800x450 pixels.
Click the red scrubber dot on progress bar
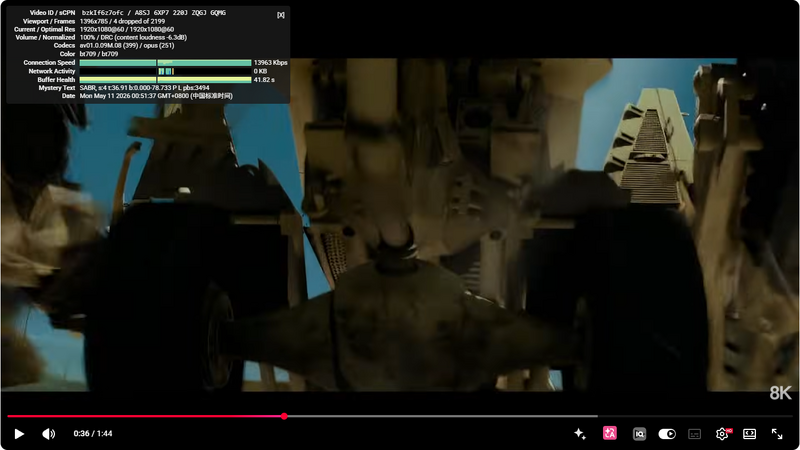pos(284,416)
